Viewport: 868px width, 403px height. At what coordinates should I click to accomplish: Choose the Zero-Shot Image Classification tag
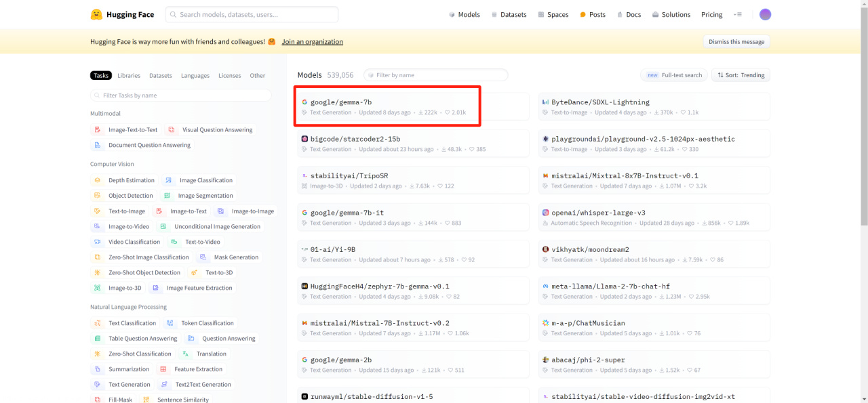click(x=142, y=257)
